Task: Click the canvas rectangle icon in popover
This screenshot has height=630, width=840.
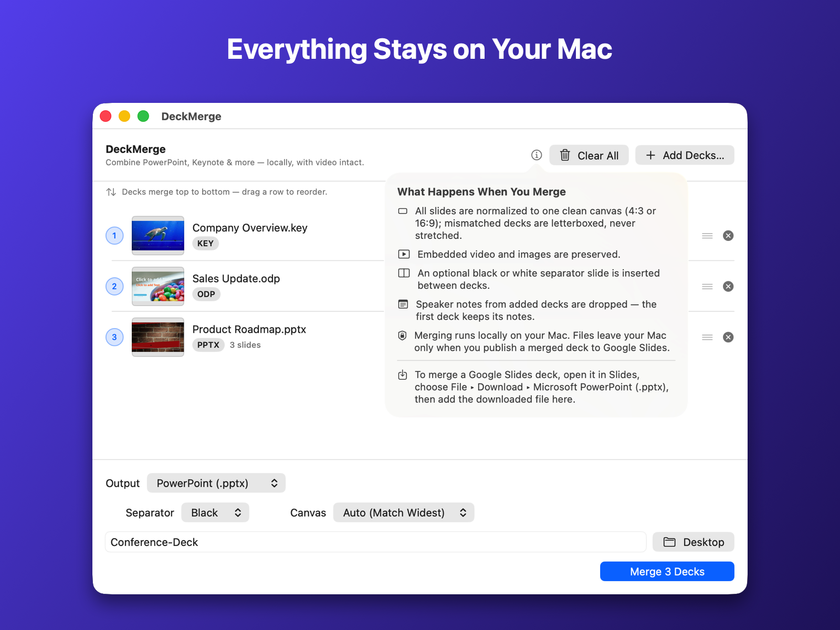Action: point(403,211)
